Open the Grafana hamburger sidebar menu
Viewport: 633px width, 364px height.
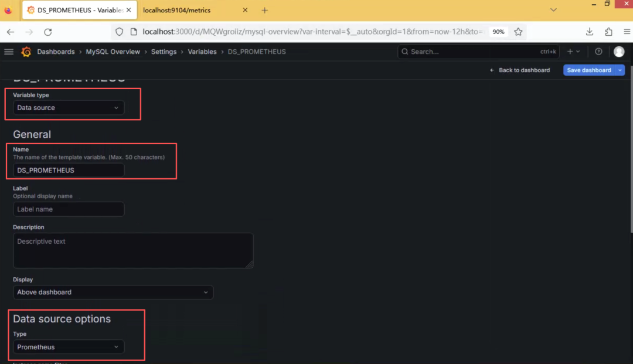(x=9, y=52)
